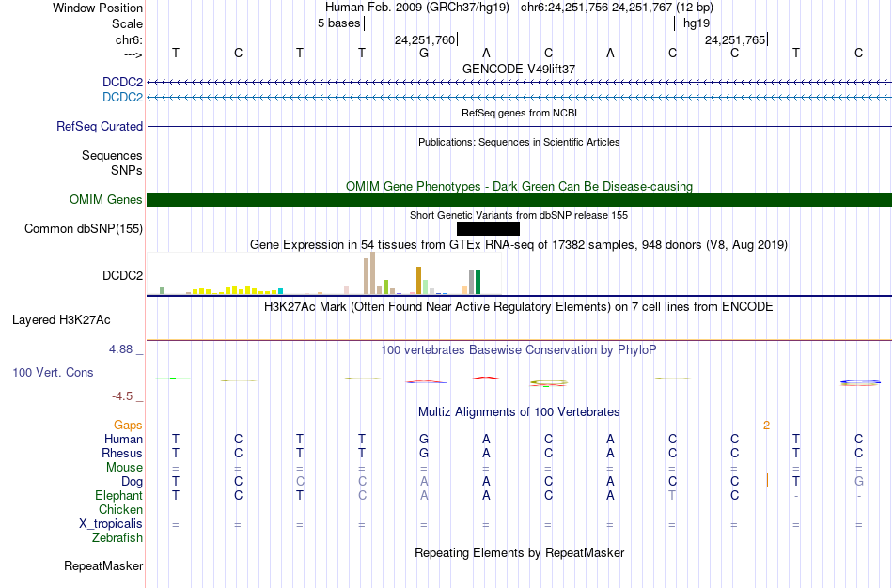Select the dark blue DCDC2 track label
Image resolution: width=893 pixels, height=588 pixels.
coord(122,82)
